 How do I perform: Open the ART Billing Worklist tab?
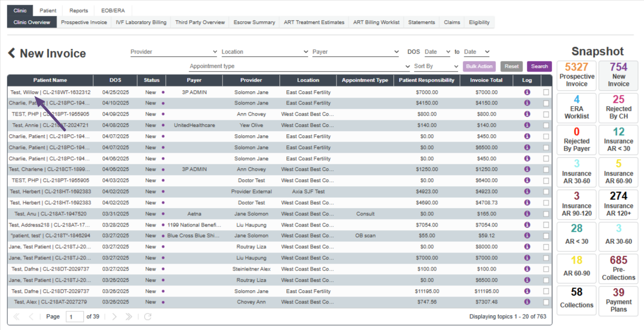pyautogui.click(x=376, y=22)
